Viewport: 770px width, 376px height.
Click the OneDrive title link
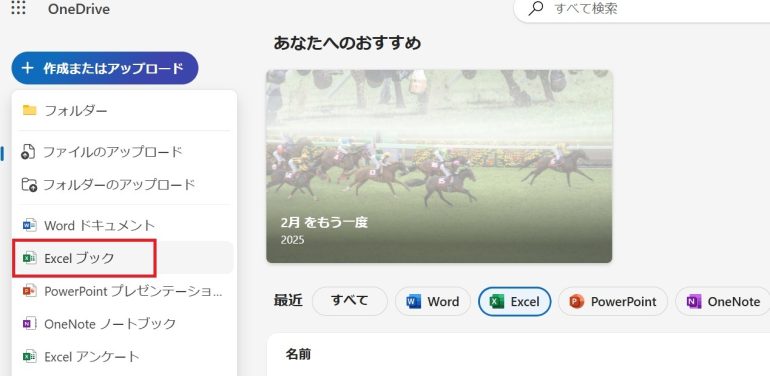coord(79,9)
